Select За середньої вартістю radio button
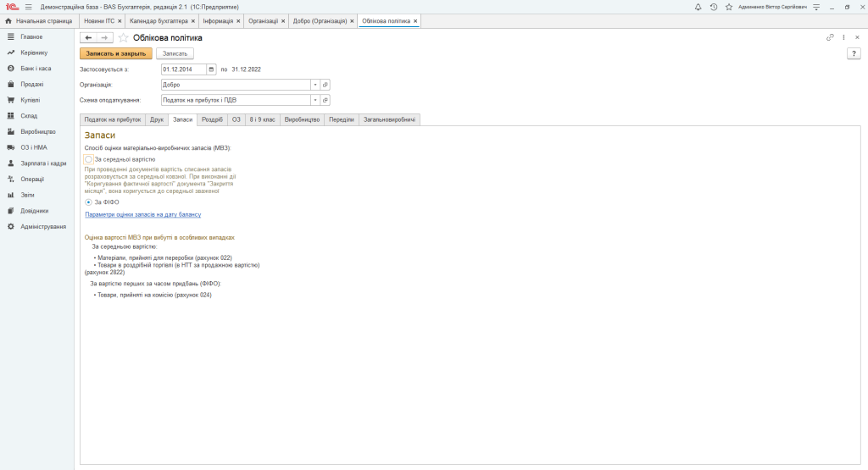Image resolution: width=868 pixels, height=470 pixels. pyautogui.click(x=88, y=159)
